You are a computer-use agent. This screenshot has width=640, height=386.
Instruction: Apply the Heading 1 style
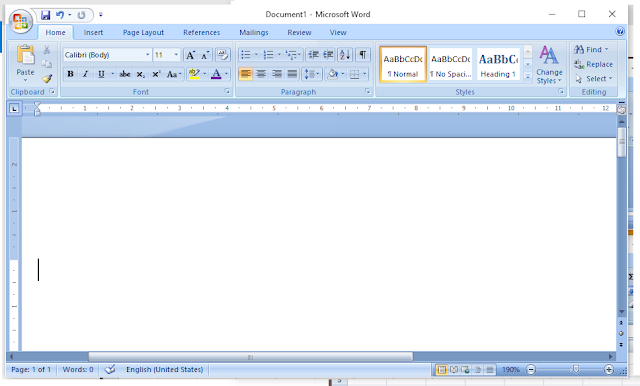click(x=498, y=64)
